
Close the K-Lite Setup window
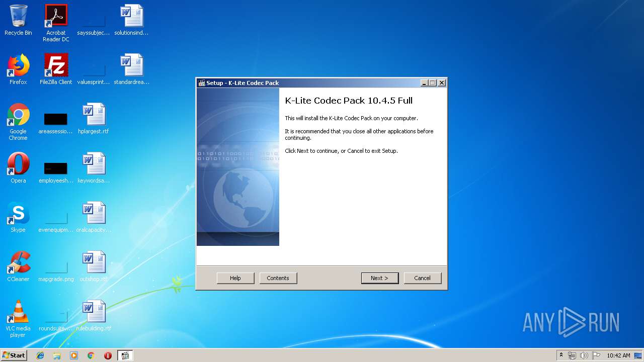(x=442, y=83)
